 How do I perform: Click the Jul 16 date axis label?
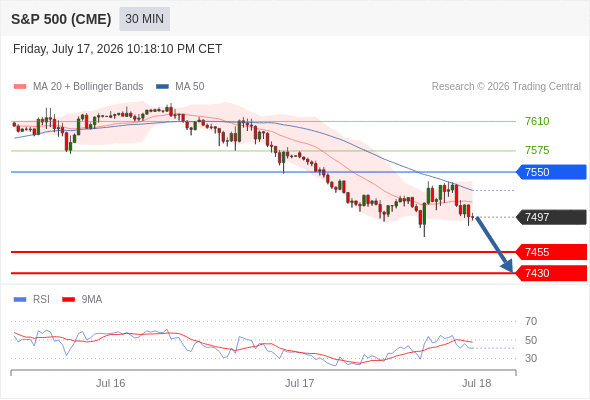pyautogui.click(x=110, y=383)
